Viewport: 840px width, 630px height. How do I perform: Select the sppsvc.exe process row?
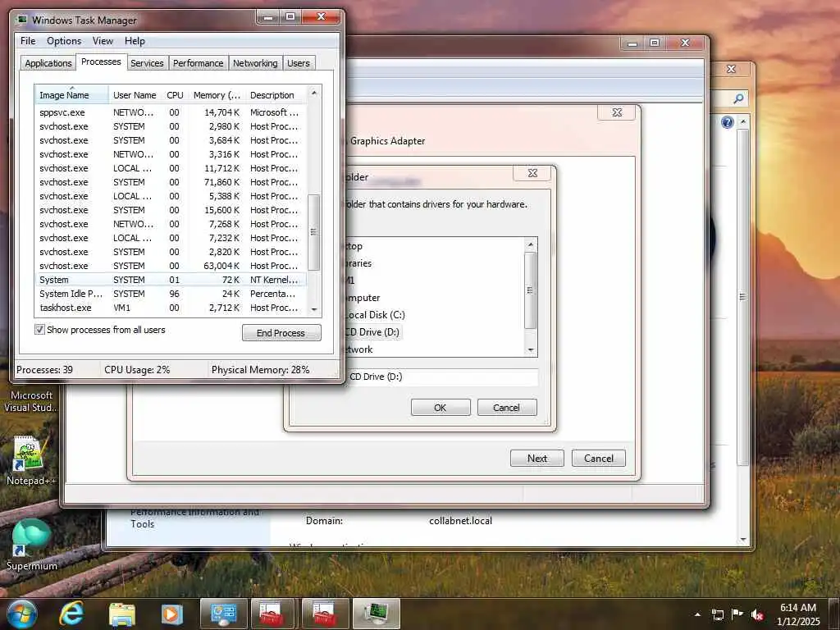point(171,112)
